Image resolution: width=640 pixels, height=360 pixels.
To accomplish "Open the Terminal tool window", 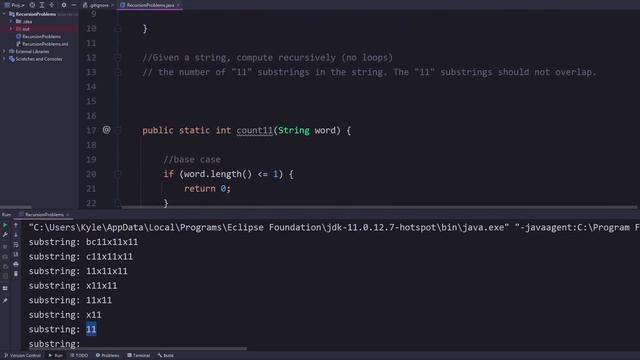I will pos(139,356).
